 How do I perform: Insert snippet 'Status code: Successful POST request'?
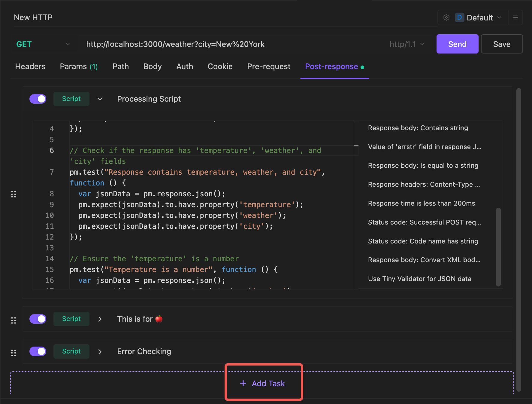point(425,222)
